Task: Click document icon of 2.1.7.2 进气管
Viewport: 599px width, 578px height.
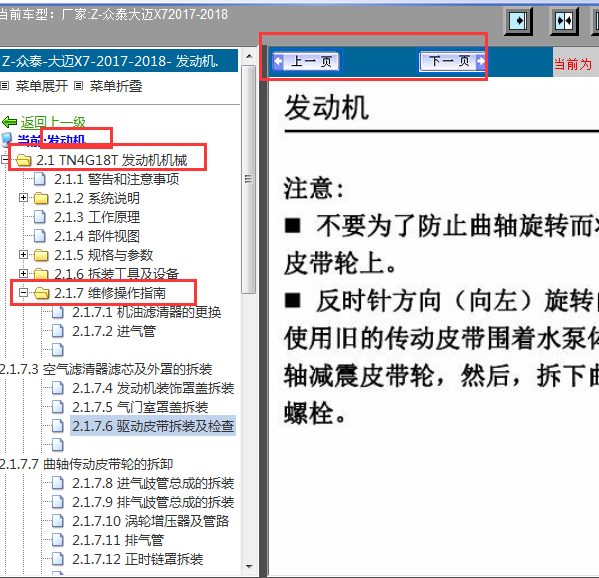Action: coord(58,331)
